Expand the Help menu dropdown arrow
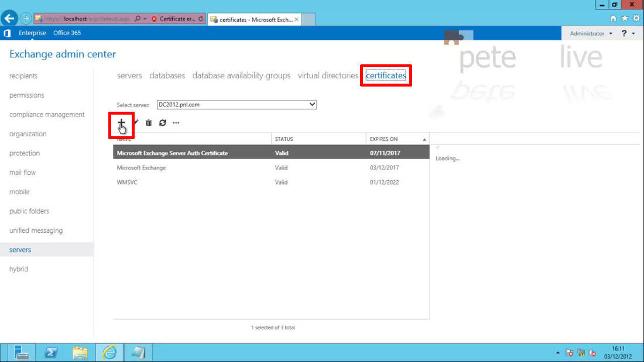This screenshot has width=644, height=362. point(633,34)
